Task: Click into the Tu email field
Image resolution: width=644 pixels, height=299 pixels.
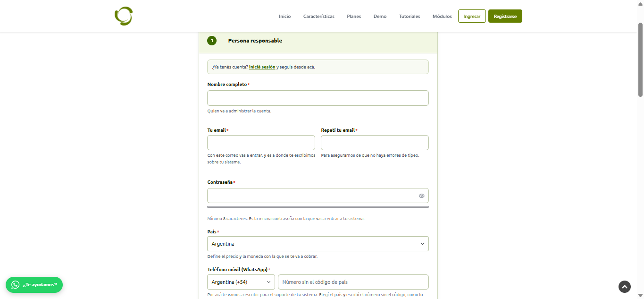Action: point(261,143)
